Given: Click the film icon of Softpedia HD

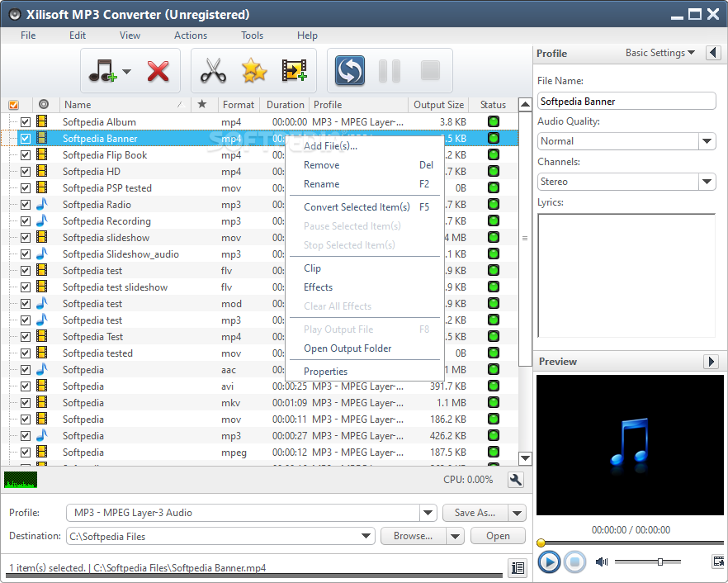Looking at the screenshot, I should [42, 171].
